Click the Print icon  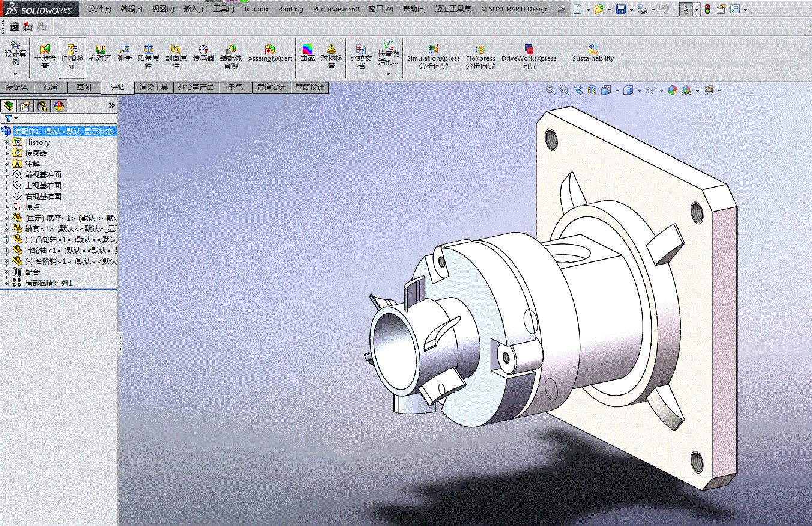coord(642,9)
